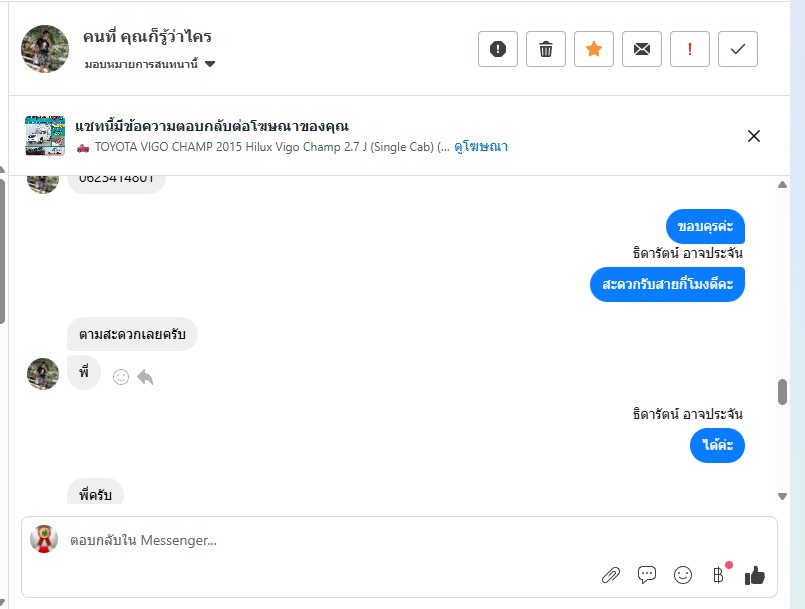Click the baht payment request icon
Screen dimensions: 805x609
(718, 575)
